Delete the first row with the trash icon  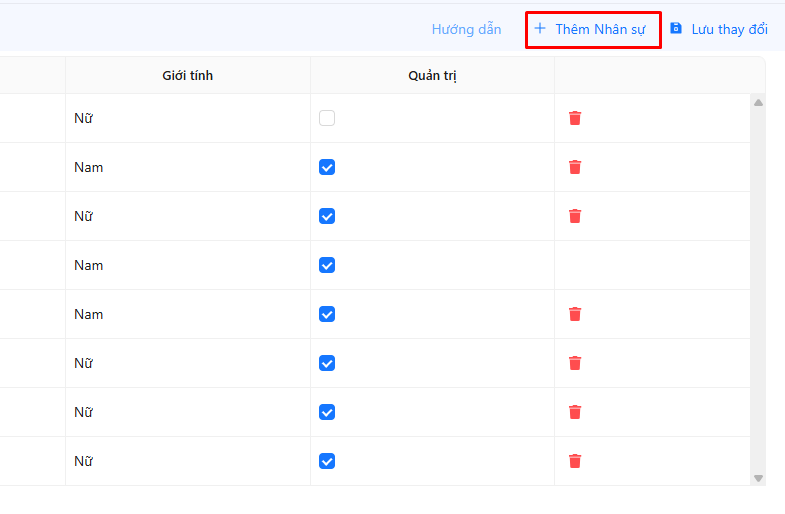[x=575, y=118]
